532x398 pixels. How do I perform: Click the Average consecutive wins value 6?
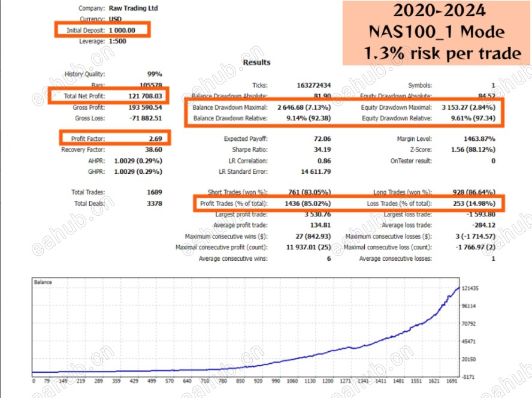pyautogui.click(x=329, y=258)
